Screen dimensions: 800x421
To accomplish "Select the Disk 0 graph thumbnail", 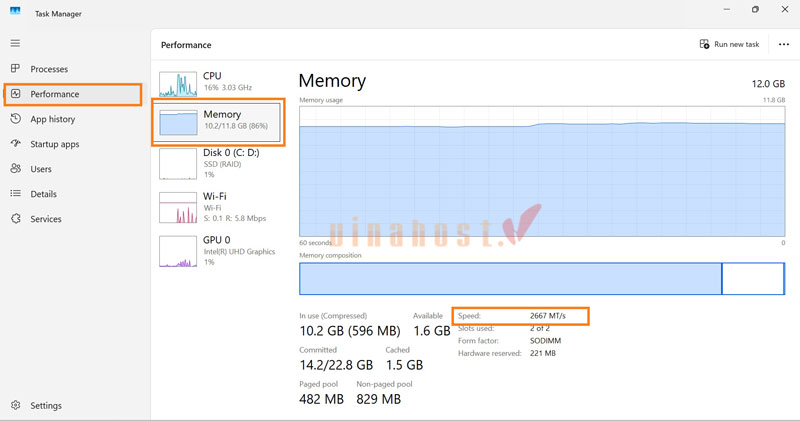I will coord(178,164).
